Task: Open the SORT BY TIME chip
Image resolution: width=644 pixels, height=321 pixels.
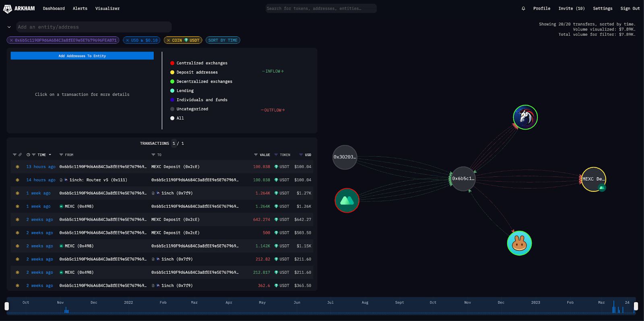Action: (x=223, y=40)
